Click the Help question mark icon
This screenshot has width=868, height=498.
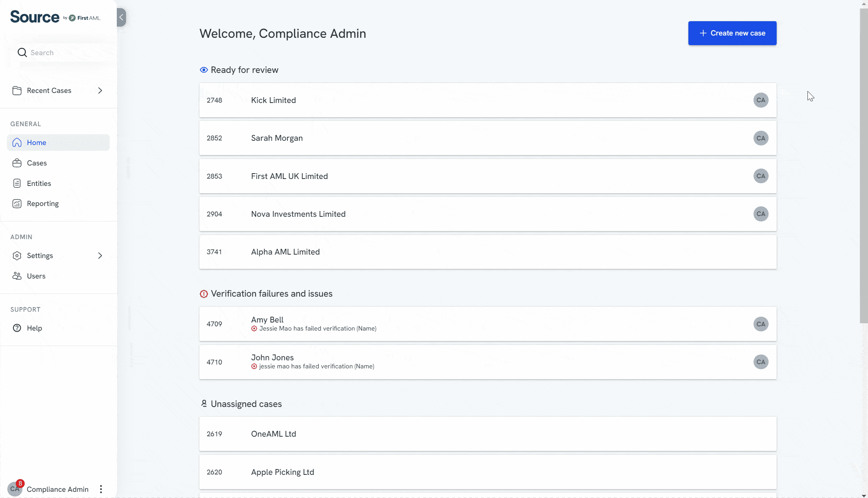(x=17, y=328)
